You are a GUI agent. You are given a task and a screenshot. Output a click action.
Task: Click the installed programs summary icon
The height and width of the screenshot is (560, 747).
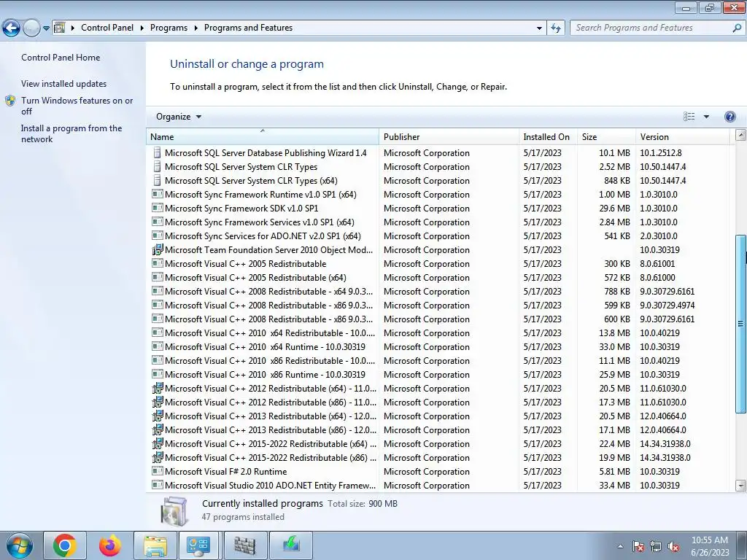(174, 510)
